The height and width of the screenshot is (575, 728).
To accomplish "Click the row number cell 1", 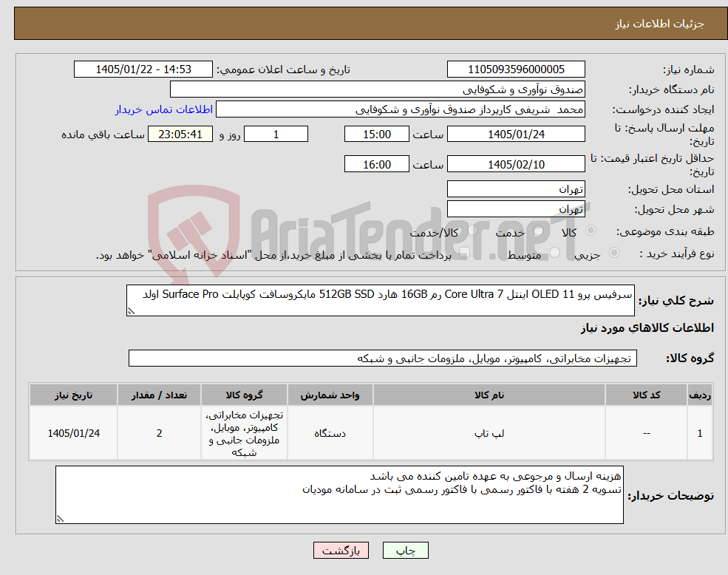I will 700,433.
